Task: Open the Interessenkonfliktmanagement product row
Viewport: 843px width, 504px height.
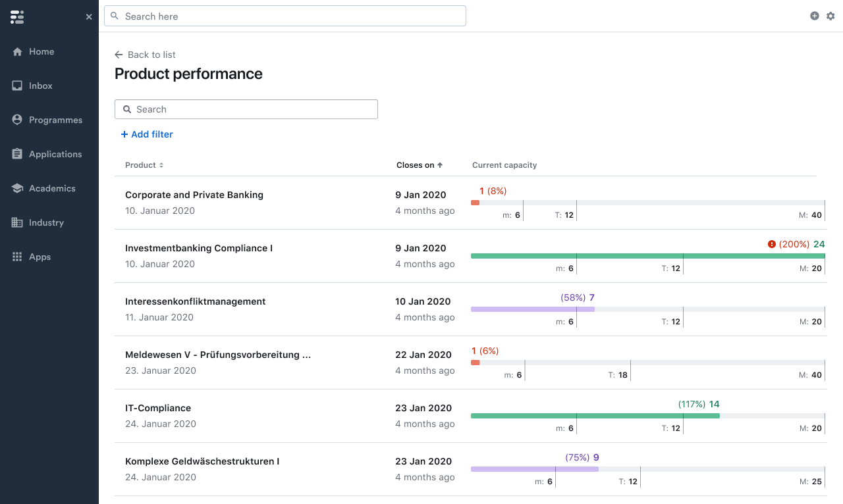Action: tap(196, 302)
